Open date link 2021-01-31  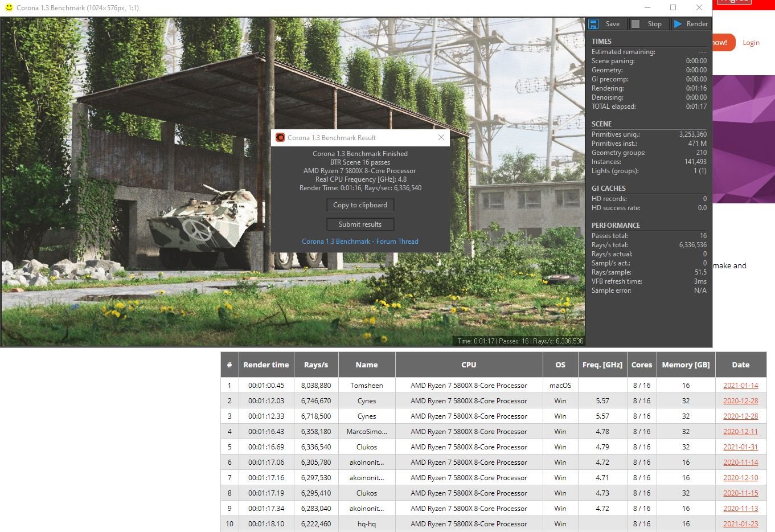(x=741, y=447)
